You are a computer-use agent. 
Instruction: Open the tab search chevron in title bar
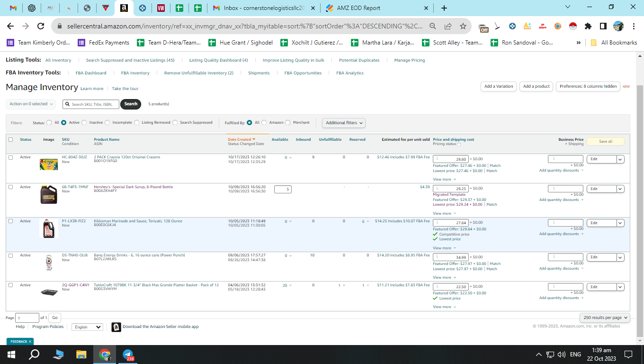[x=568, y=7]
